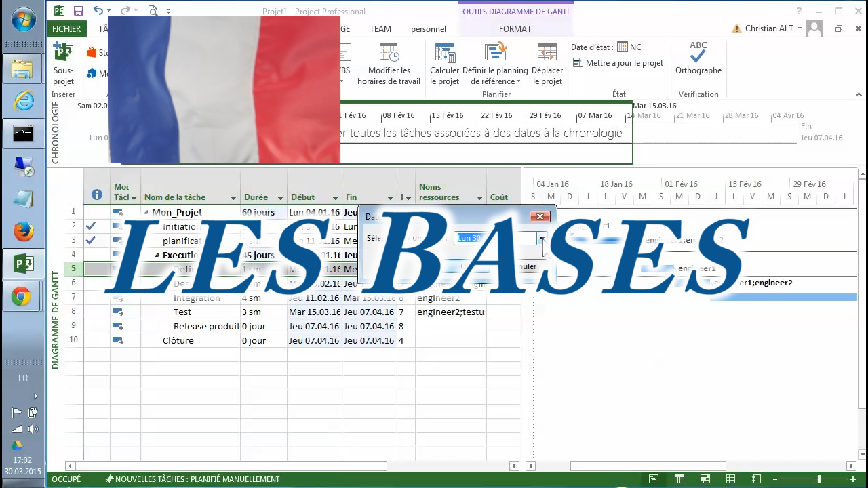Screen dimensions: 868x488
Task: Click task mode icon of Release produit row
Action: 117,326
